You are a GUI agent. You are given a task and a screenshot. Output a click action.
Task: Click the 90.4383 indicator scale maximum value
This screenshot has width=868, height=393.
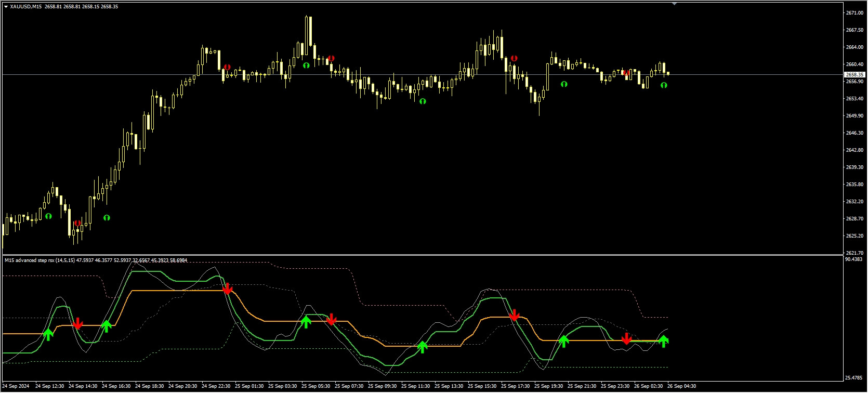coord(854,259)
